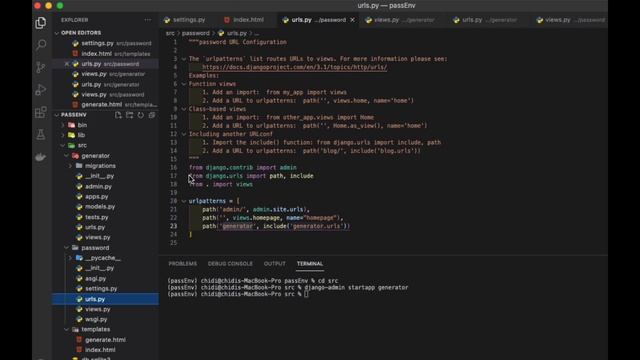Image resolution: width=640 pixels, height=360 pixels.
Task: Open settings.py in password folder tree
Action: click(x=101, y=289)
